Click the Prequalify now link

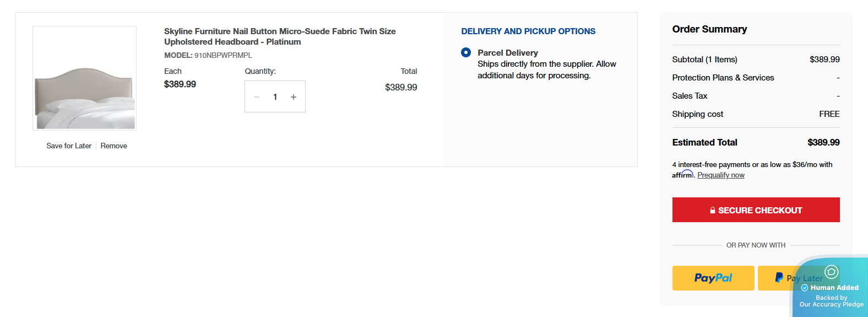pos(720,175)
